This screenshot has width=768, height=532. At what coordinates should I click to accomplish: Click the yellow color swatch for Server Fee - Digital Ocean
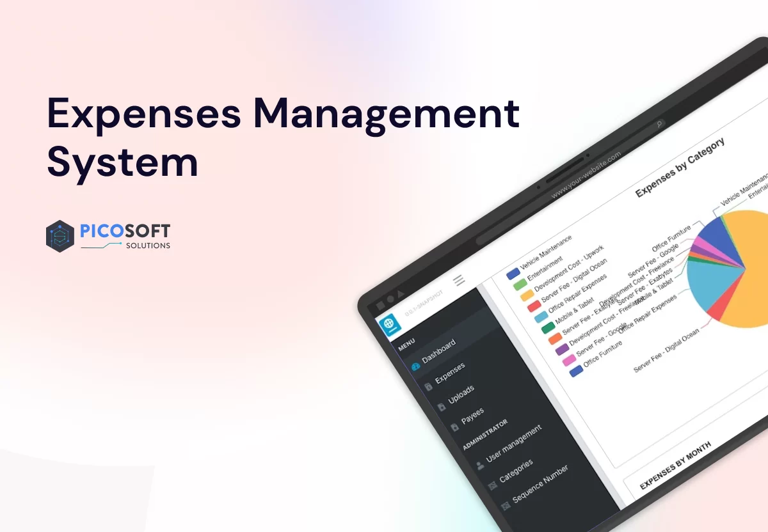click(x=527, y=295)
